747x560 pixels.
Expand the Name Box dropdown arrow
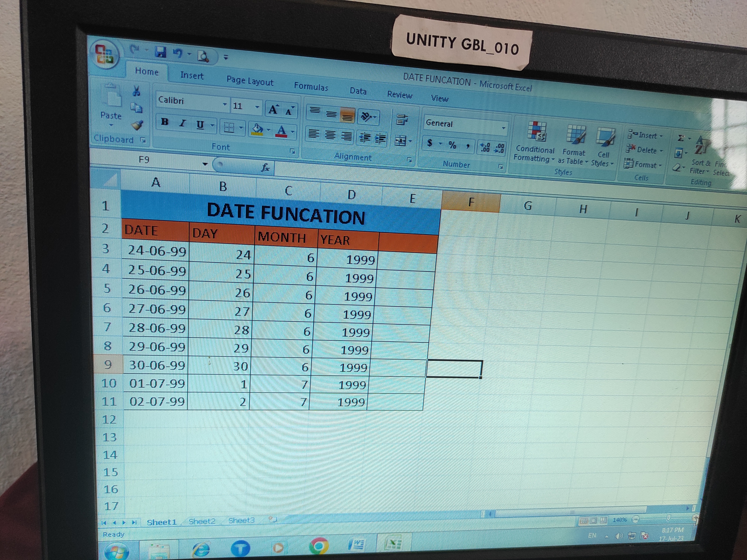205,164
